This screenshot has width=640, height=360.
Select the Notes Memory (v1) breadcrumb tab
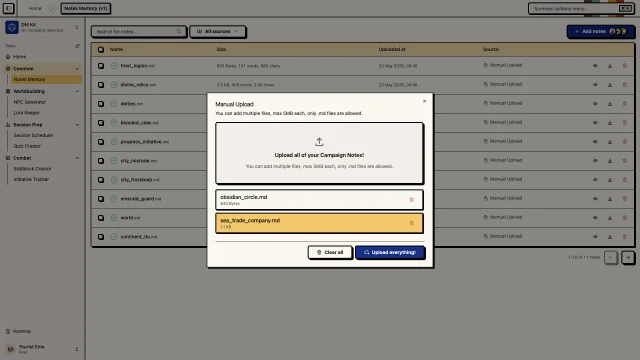[x=86, y=8]
